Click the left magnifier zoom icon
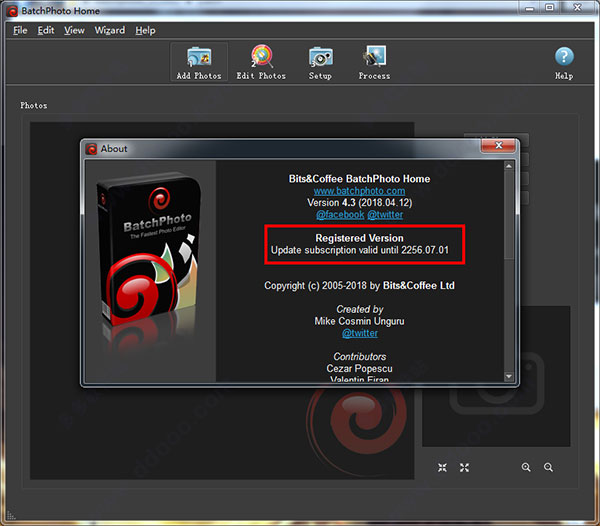Image resolution: width=600 pixels, height=526 pixels. tap(526, 467)
